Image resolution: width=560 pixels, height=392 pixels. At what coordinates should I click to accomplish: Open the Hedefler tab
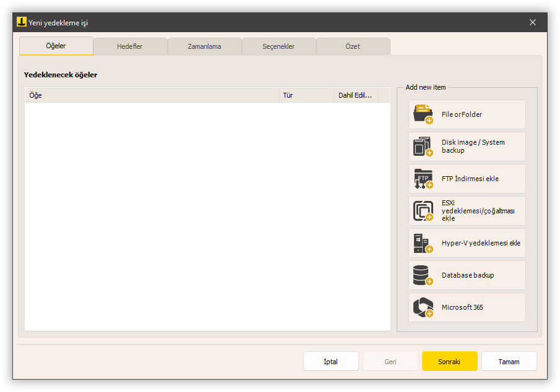[x=130, y=46]
